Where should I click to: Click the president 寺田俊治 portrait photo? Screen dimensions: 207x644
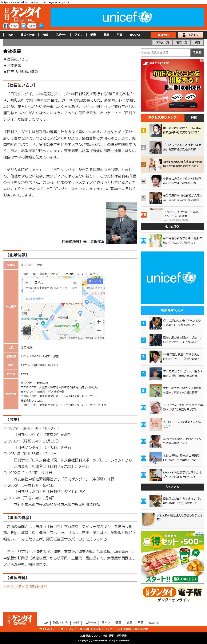[x=121, y=223]
